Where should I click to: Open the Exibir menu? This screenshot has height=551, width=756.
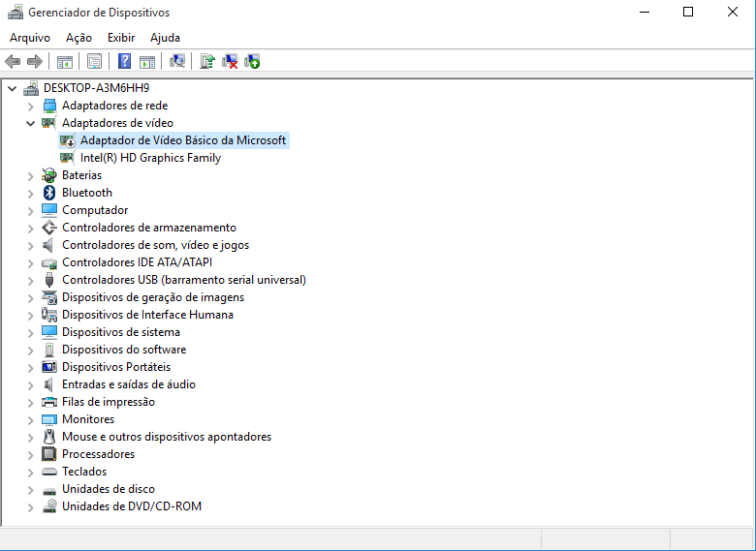coord(121,38)
